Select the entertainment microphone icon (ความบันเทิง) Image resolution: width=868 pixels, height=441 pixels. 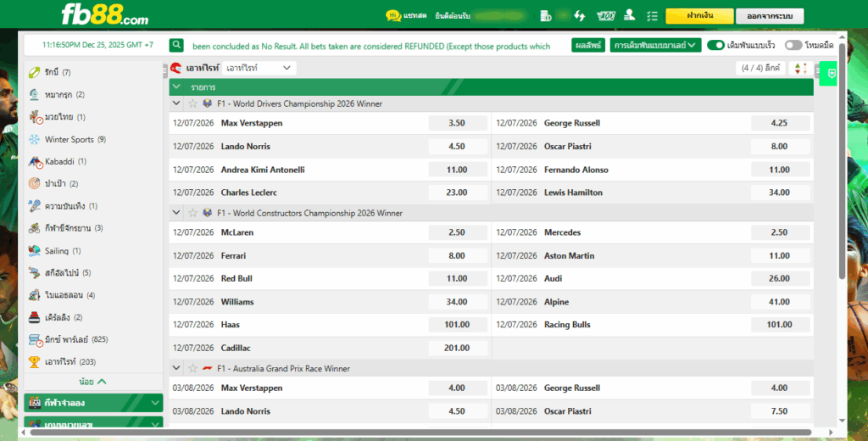coord(34,206)
